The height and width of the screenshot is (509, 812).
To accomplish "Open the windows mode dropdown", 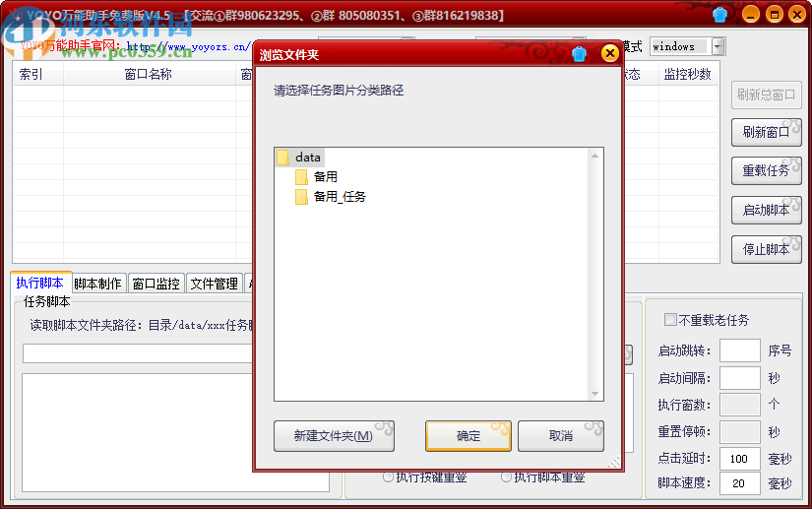I will (x=718, y=46).
